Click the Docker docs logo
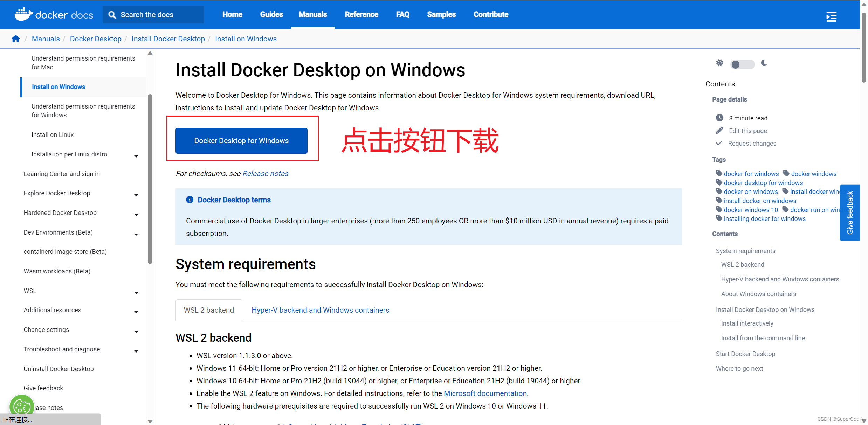 pos(53,14)
